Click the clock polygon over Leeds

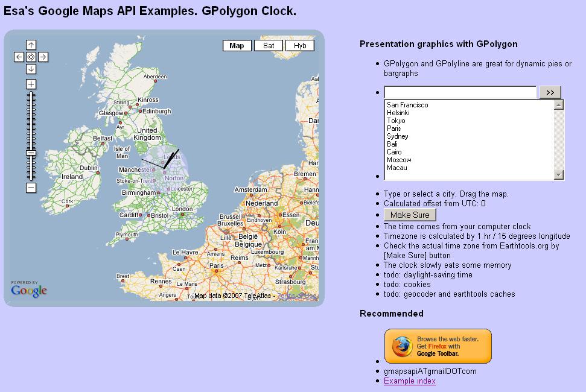164,168
